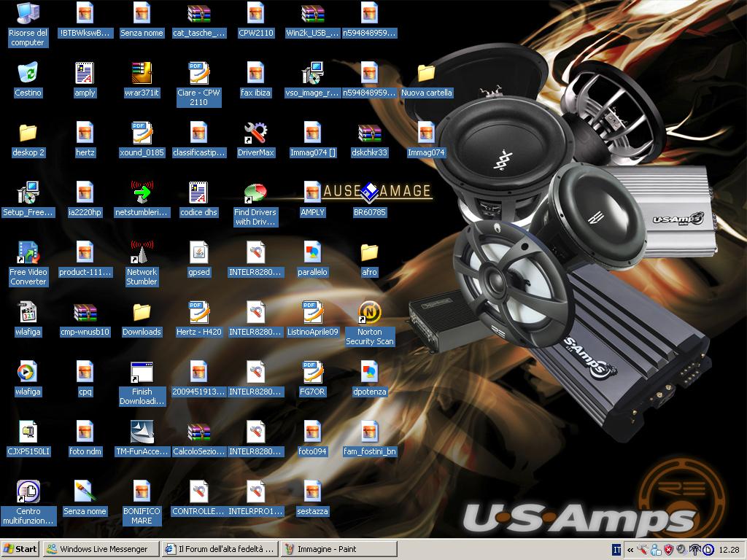Click the volume speaker tray icon
The height and width of the screenshot is (560, 747).
[x=682, y=550]
